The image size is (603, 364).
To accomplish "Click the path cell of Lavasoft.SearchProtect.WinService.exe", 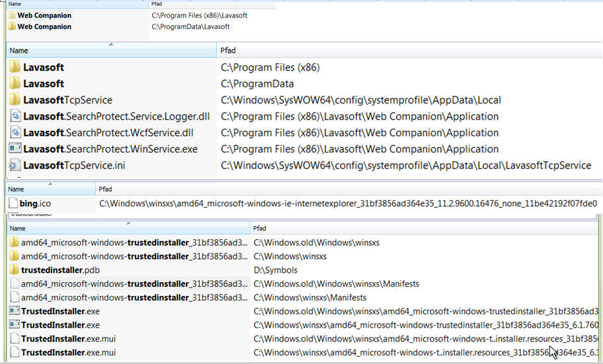I will tap(360, 149).
